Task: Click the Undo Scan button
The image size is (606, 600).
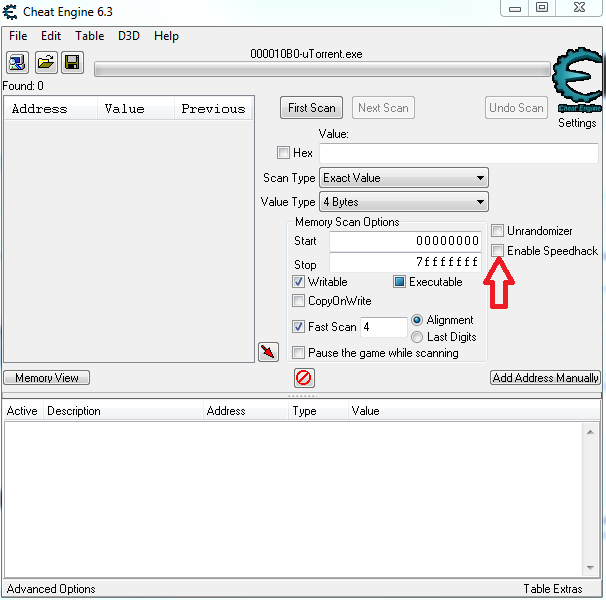Action: (x=516, y=108)
